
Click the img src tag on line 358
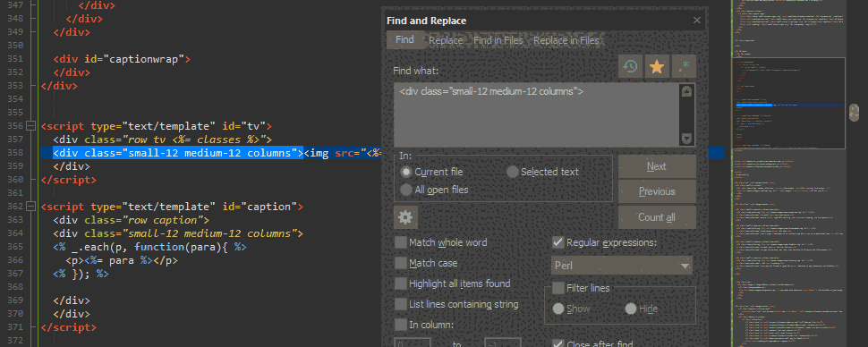point(343,153)
